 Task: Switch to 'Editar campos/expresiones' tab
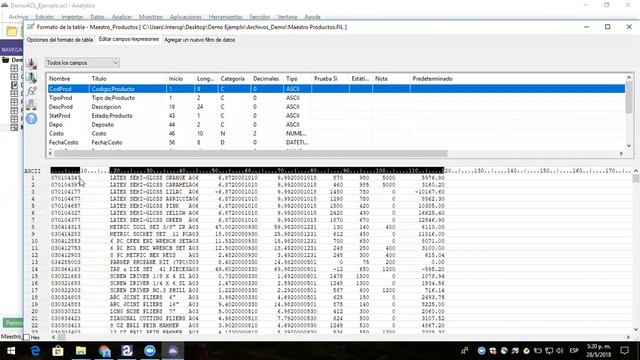coord(129,39)
